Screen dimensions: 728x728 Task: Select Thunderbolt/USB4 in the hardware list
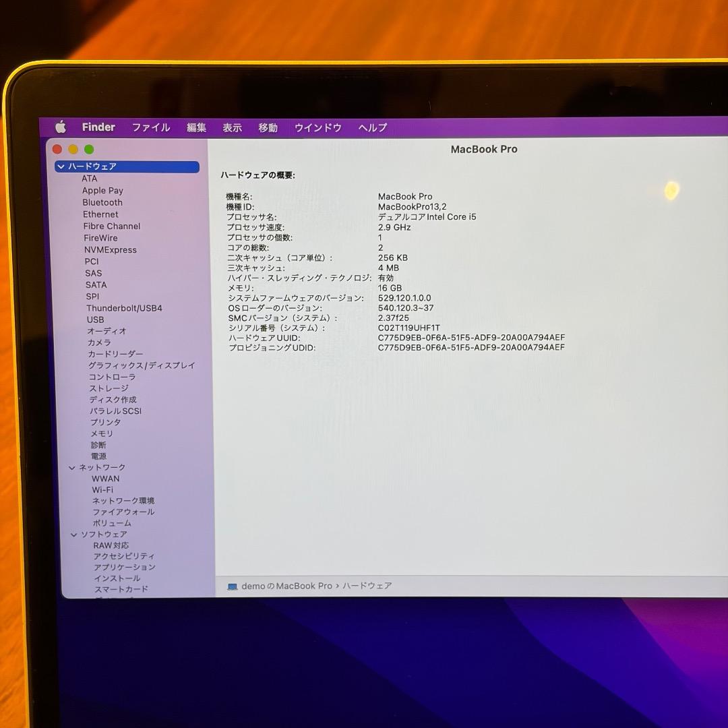pyautogui.click(x=125, y=308)
